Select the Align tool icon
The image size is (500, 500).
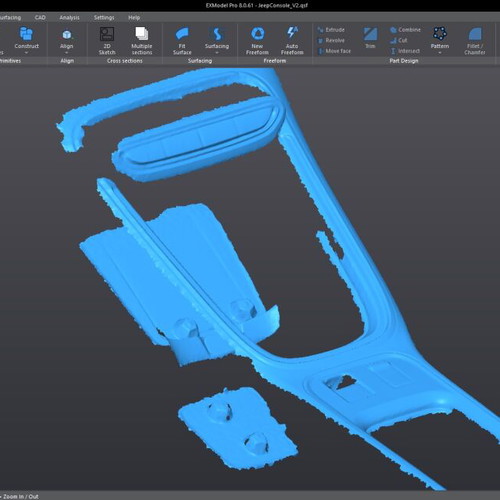[x=67, y=35]
